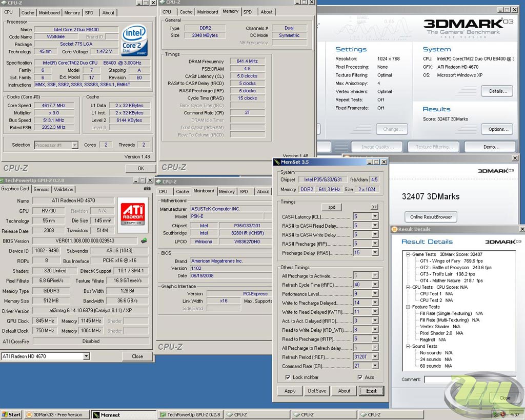Click the red security shield tray icon
Viewport: 525px width, 420px height.
point(502,415)
